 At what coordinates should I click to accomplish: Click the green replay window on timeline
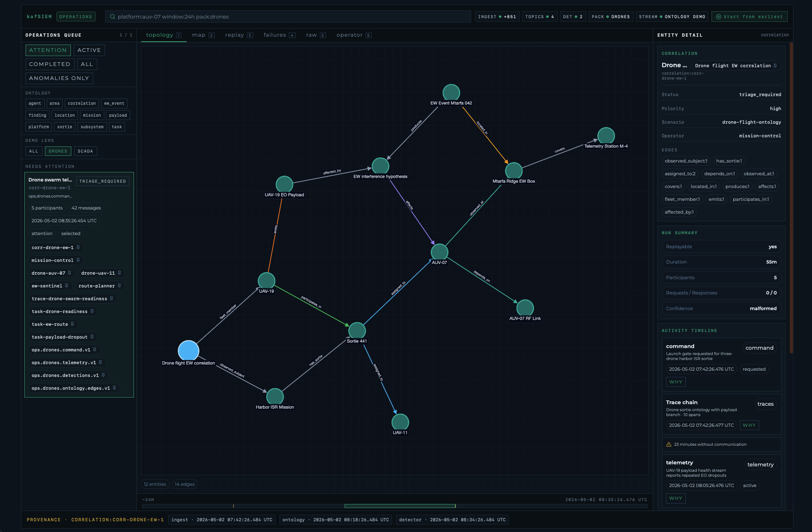click(x=400, y=506)
